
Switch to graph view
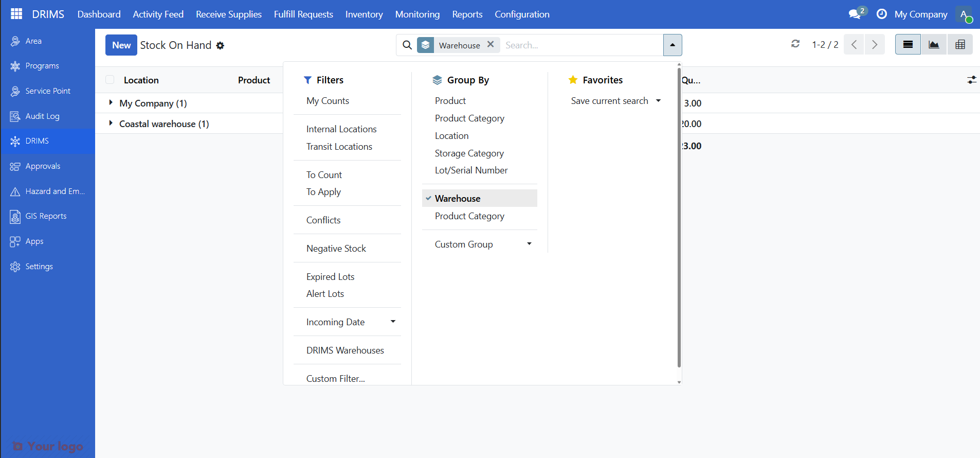[x=934, y=45]
